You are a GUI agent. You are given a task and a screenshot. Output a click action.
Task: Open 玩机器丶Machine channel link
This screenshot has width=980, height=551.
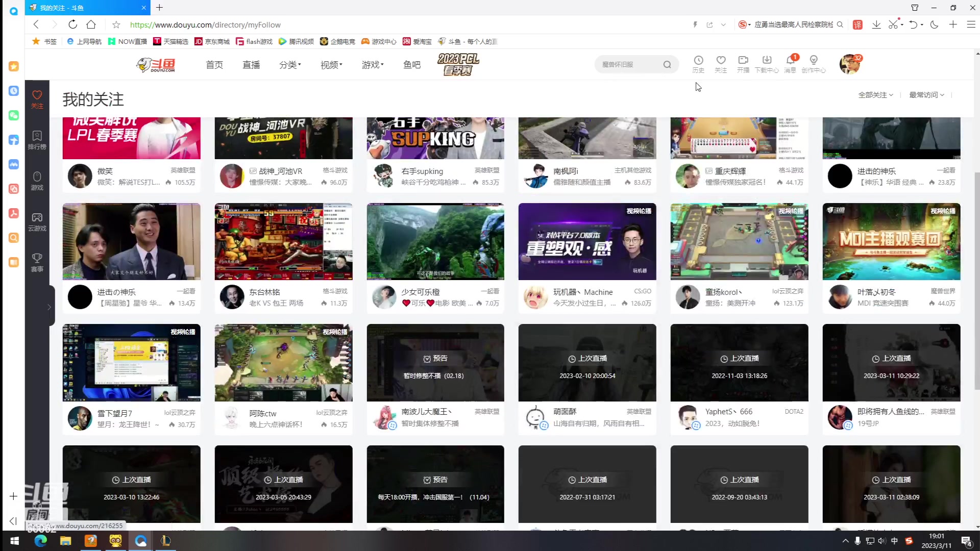583,292
